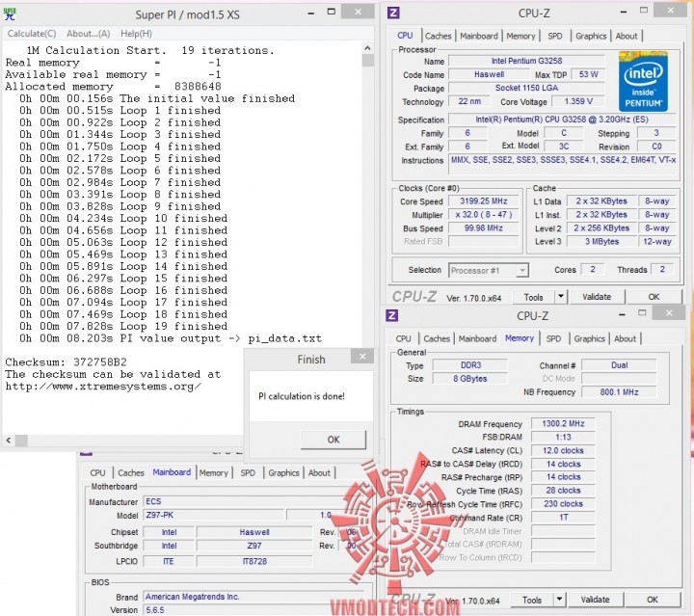The image size is (694, 616).
Task: Close the Finish dialog with its X
Action: click(x=362, y=357)
